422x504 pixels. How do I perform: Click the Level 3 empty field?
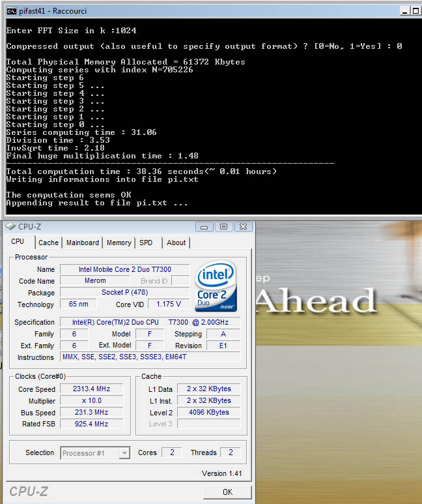(209, 424)
